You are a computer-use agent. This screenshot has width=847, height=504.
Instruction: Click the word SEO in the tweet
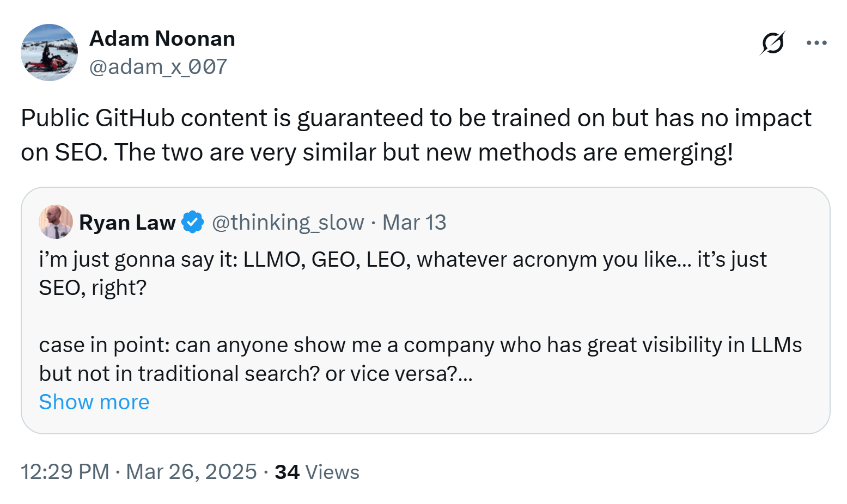[x=76, y=152]
